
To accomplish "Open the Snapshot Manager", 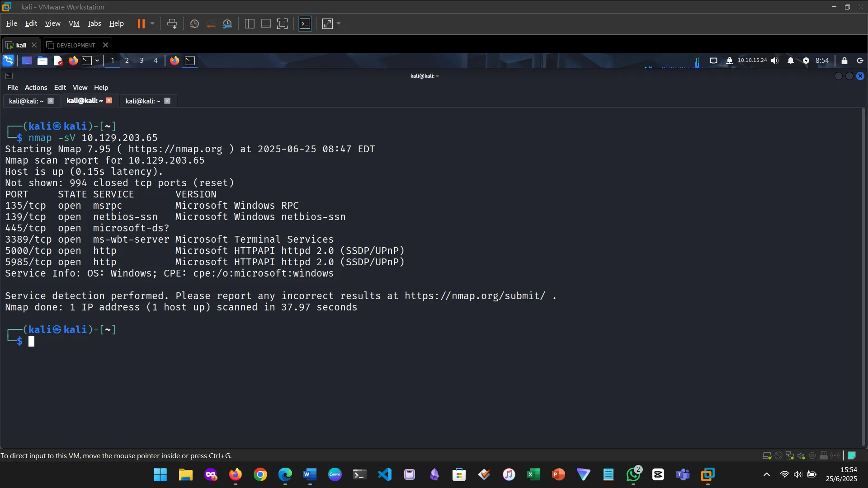I will [227, 23].
